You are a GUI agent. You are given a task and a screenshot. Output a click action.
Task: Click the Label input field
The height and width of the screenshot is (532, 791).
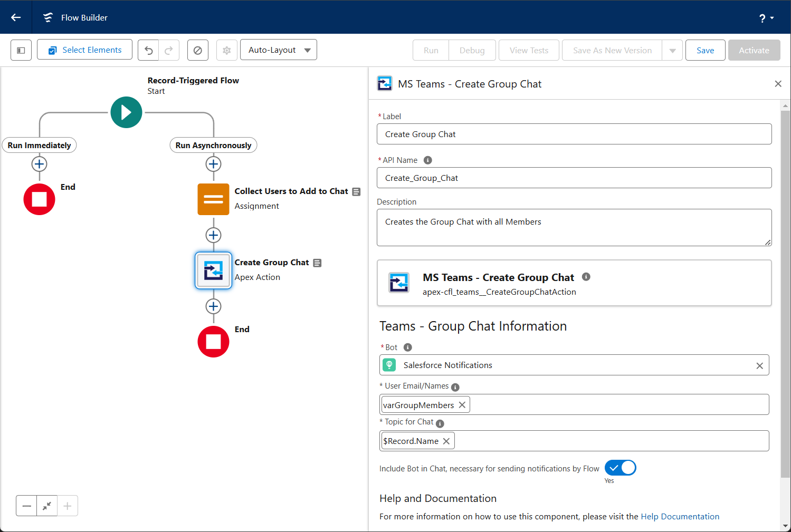(574, 134)
